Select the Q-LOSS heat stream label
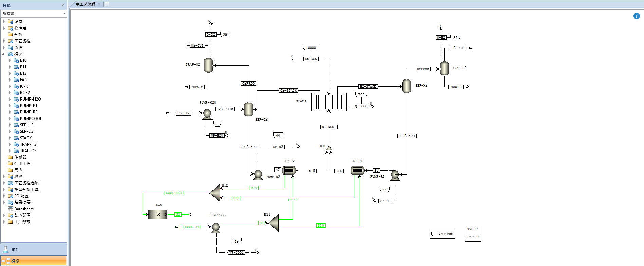The image size is (644, 266). (x=361, y=106)
